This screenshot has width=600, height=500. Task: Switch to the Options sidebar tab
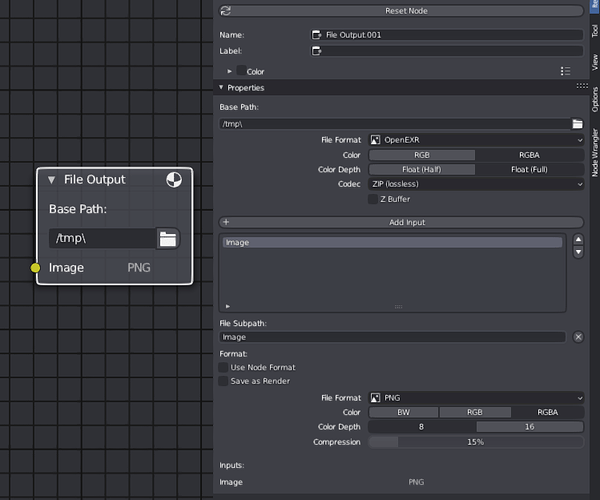[x=595, y=99]
